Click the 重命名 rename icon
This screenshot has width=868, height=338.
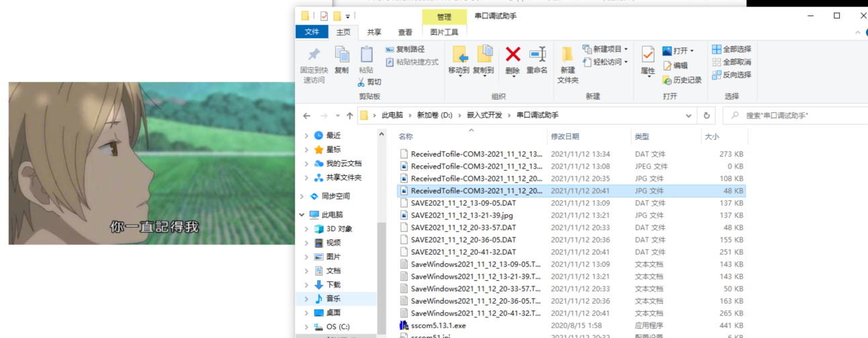pos(537,54)
